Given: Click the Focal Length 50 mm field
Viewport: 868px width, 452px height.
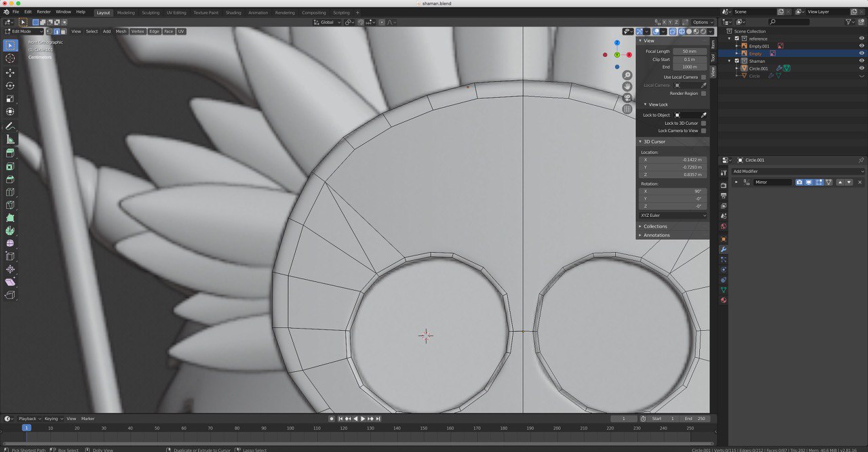Looking at the screenshot, I should [x=690, y=52].
